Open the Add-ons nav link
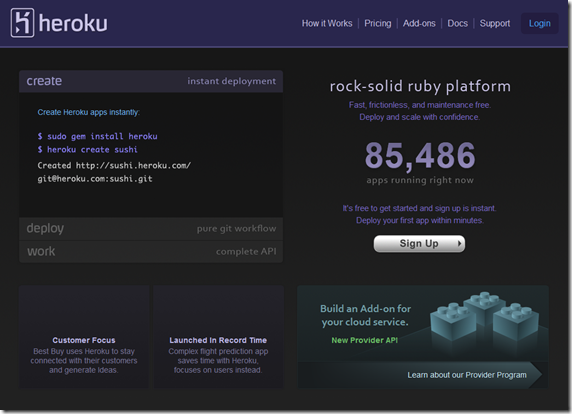The width and height of the screenshot is (572, 414). coord(419,23)
